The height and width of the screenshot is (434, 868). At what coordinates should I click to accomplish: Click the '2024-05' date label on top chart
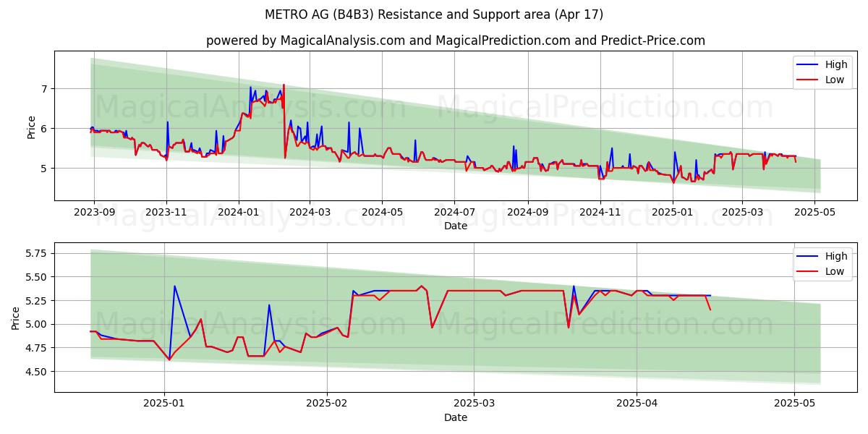[382, 213]
